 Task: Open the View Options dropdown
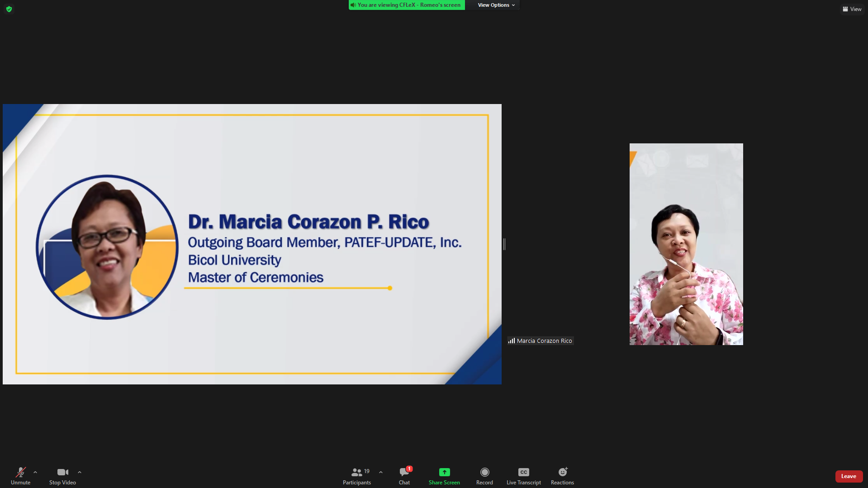pyautogui.click(x=496, y=5)
